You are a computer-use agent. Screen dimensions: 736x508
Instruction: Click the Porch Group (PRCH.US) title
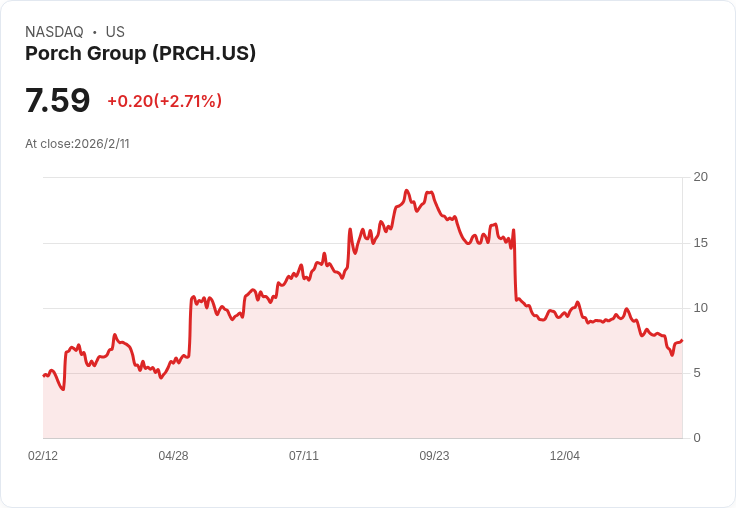(140, 53)
